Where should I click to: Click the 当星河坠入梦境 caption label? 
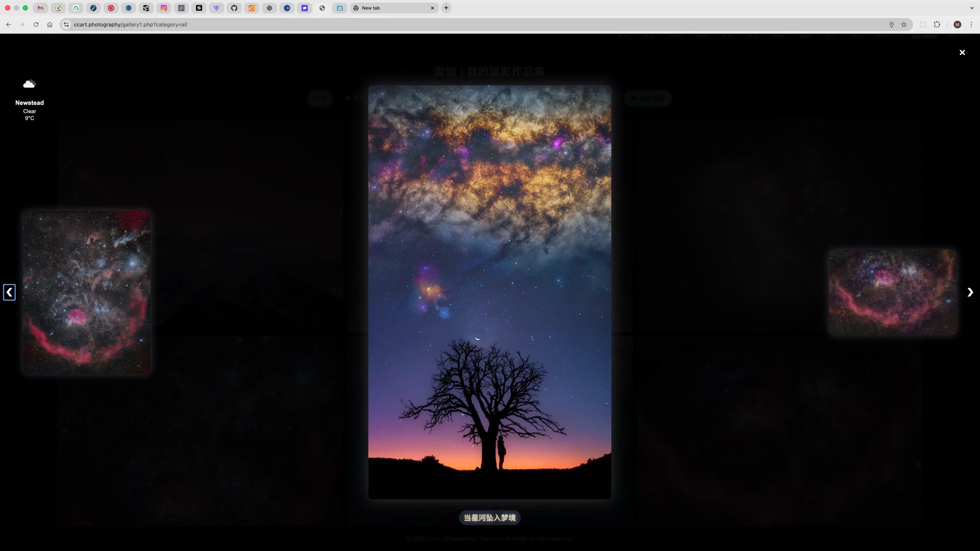coord(490,517)
